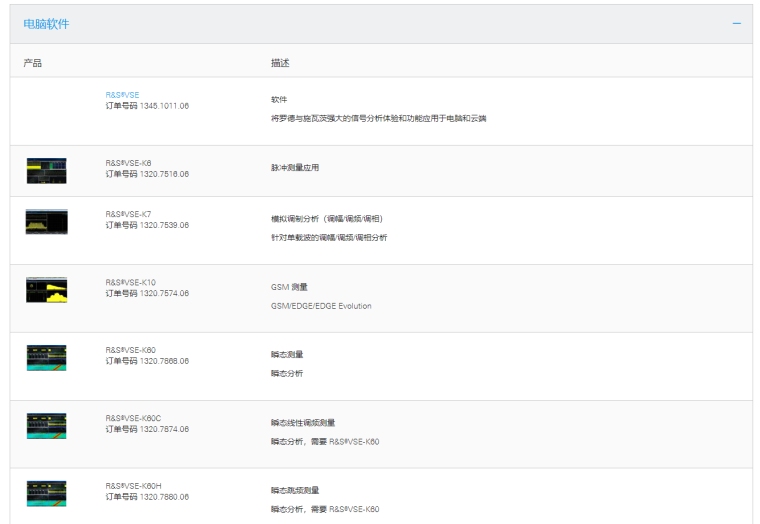Click the R&S®VSE-K60 product name
The height and width of the screenshot is (524, 760).
pyautogui.click(x=130, y=350)
